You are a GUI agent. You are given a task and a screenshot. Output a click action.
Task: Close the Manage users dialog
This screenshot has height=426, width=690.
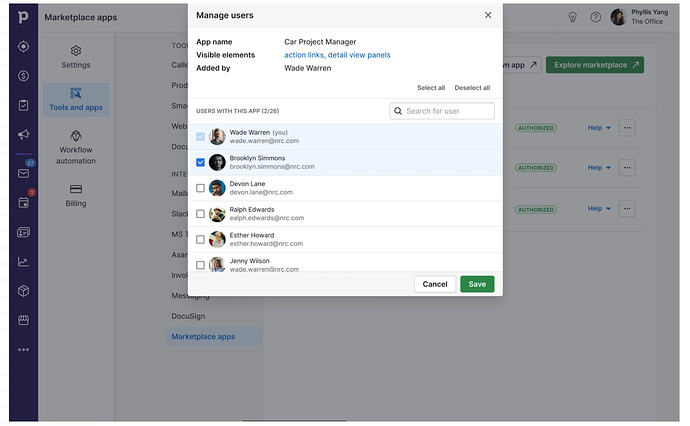pyautogui.click(x=488, y=16)
